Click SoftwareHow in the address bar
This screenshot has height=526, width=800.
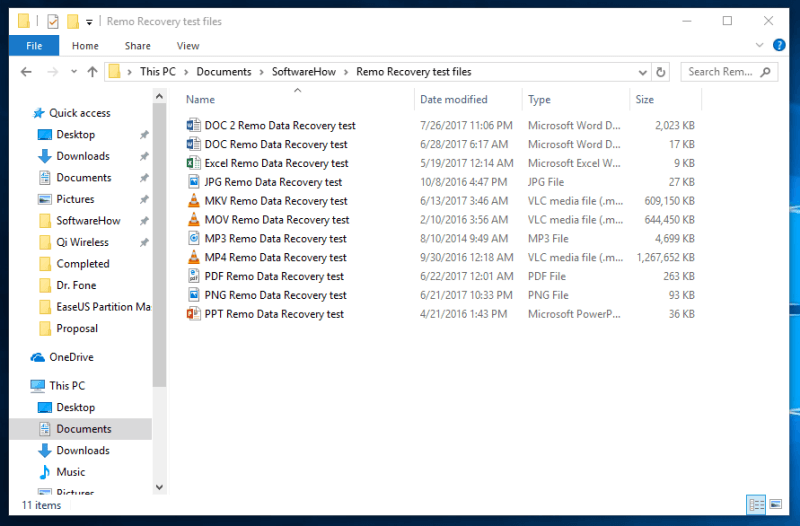(304, 72)
